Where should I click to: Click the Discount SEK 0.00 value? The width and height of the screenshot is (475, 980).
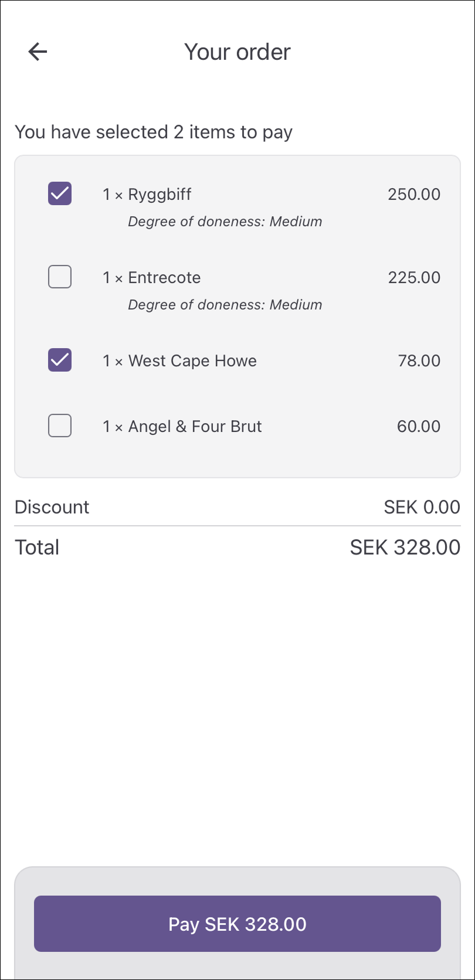pyautogui.click(x=422, y=507)
